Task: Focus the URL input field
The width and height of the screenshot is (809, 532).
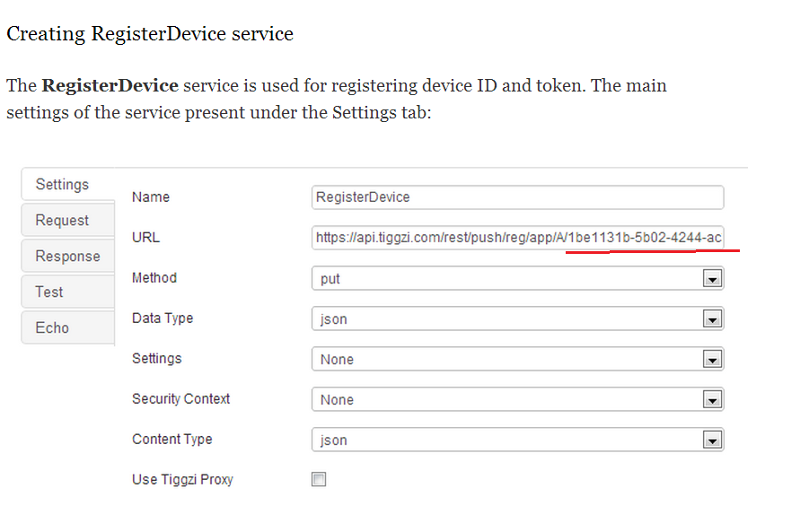Action: [517, 238]
